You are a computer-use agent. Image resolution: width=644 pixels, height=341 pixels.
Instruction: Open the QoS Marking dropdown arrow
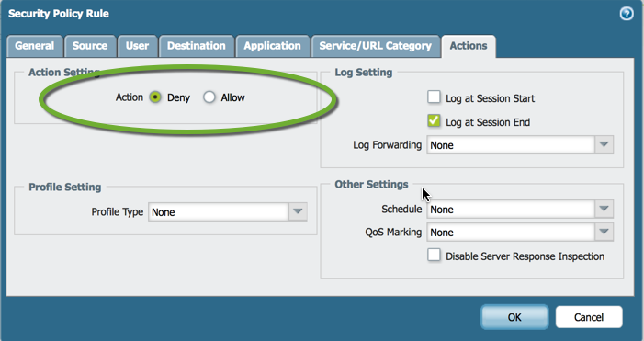pos(604,232)
